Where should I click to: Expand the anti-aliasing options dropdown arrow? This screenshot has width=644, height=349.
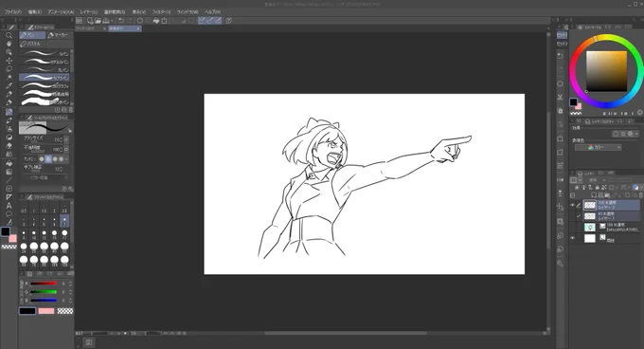coord(66,159)
